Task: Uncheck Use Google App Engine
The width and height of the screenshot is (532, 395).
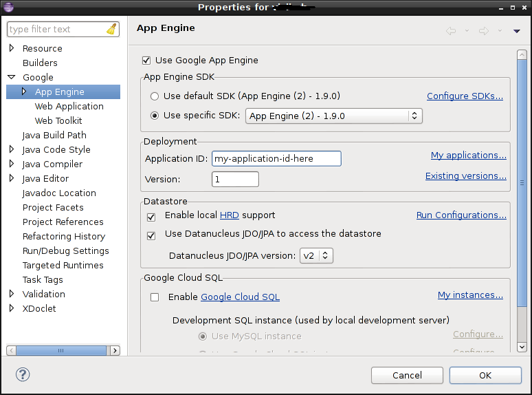Action: 146,61
